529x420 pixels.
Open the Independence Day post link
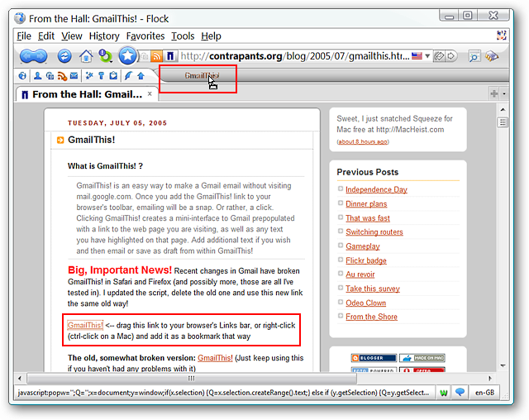pyautogui.click(x=376, y=189)
